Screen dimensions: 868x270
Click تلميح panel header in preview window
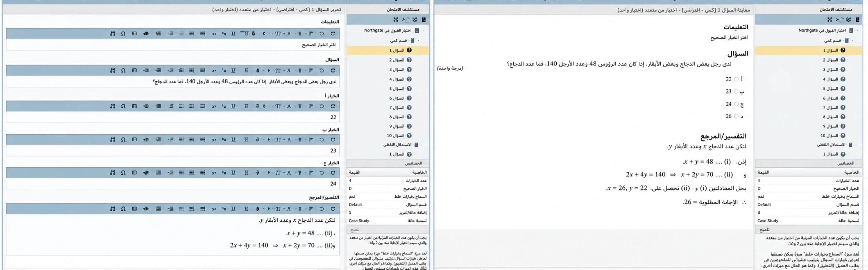pos(809,230)
